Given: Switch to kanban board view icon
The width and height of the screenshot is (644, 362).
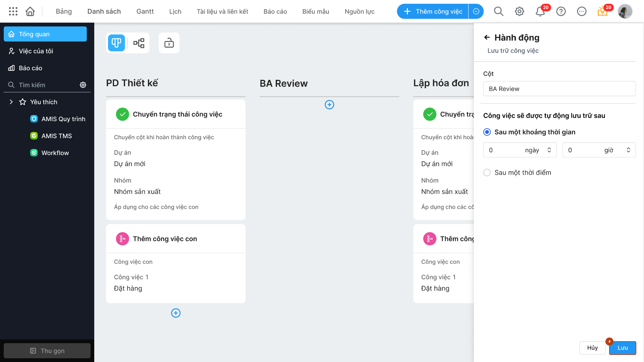Looking at the screenshot, I should coord(116,43).
